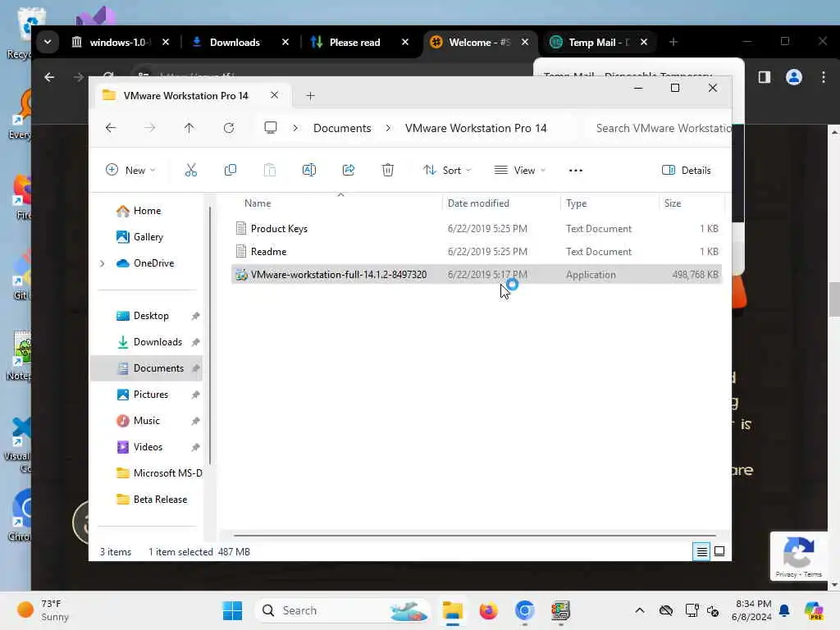The height and width of the screenshot is (630, 840).
Task: Select the Product Keys text file
Action: pos(477,229)
